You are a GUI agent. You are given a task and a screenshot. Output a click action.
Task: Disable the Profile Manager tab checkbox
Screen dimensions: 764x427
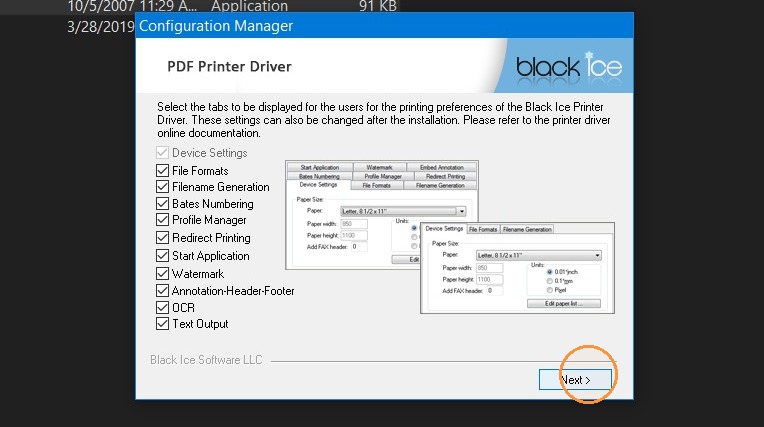pos(162,220)
